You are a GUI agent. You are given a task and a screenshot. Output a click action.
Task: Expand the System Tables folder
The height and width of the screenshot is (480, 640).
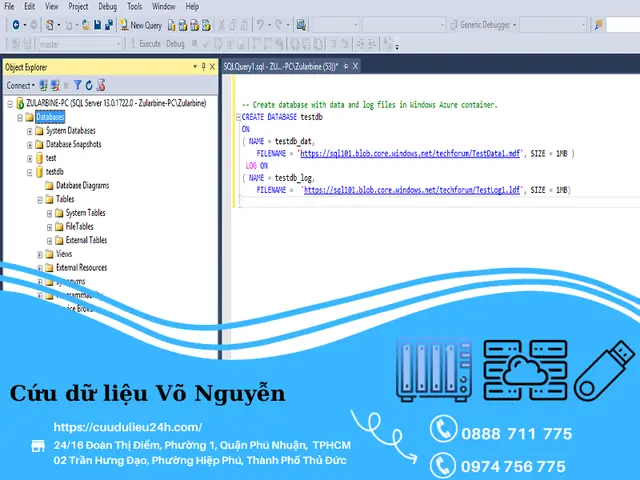point(49,213)
